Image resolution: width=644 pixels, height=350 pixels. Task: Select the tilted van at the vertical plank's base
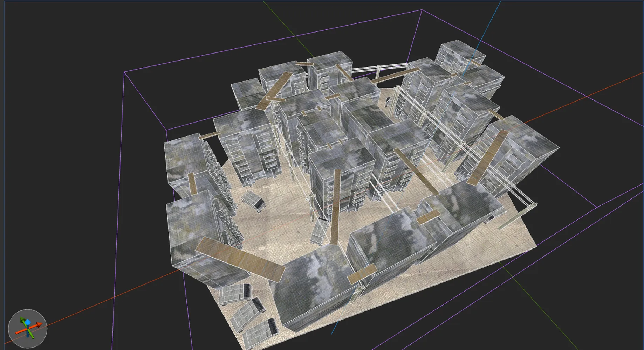click(x=320, y=231)
